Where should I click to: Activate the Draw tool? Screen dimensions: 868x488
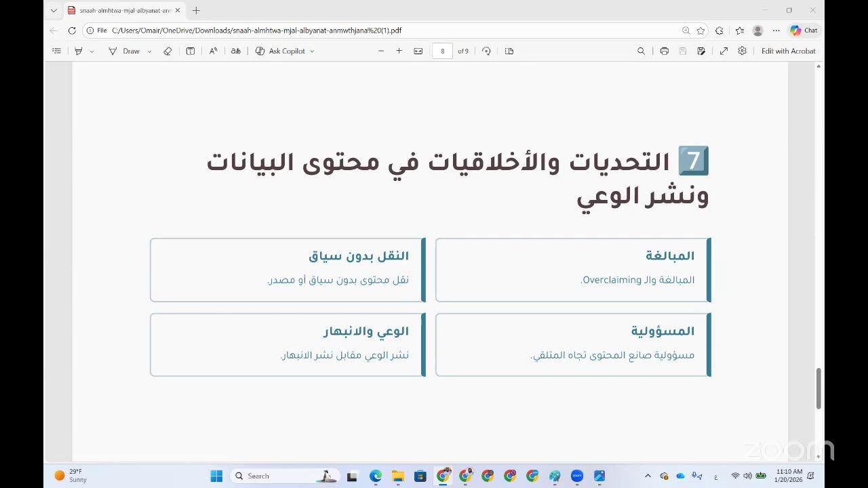[x=124, y=51]
